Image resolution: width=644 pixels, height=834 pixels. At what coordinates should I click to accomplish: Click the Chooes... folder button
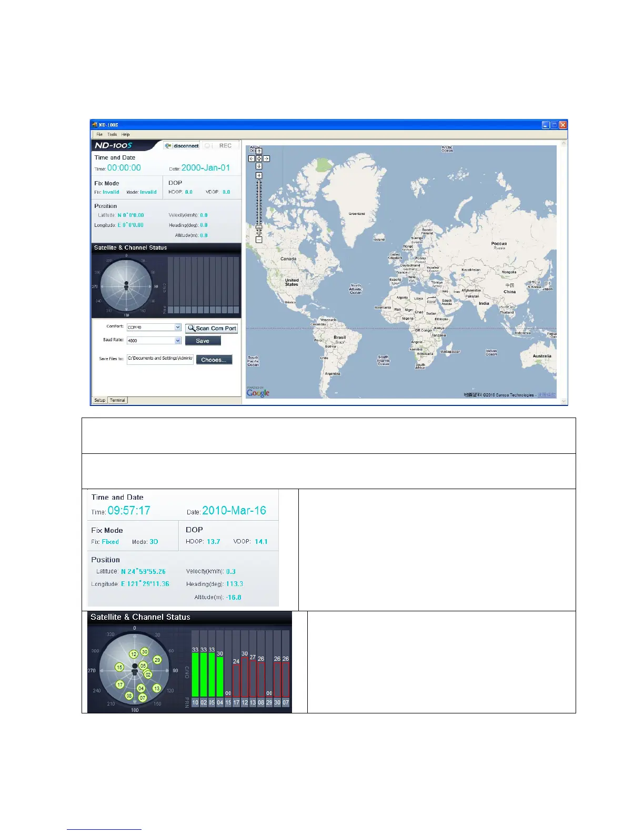[x=214, y=360]
